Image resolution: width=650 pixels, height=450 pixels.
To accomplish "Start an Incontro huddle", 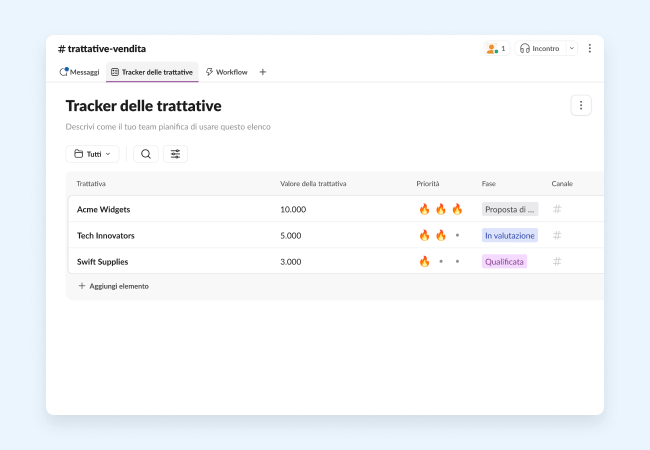I will click(x=540, y=48).
